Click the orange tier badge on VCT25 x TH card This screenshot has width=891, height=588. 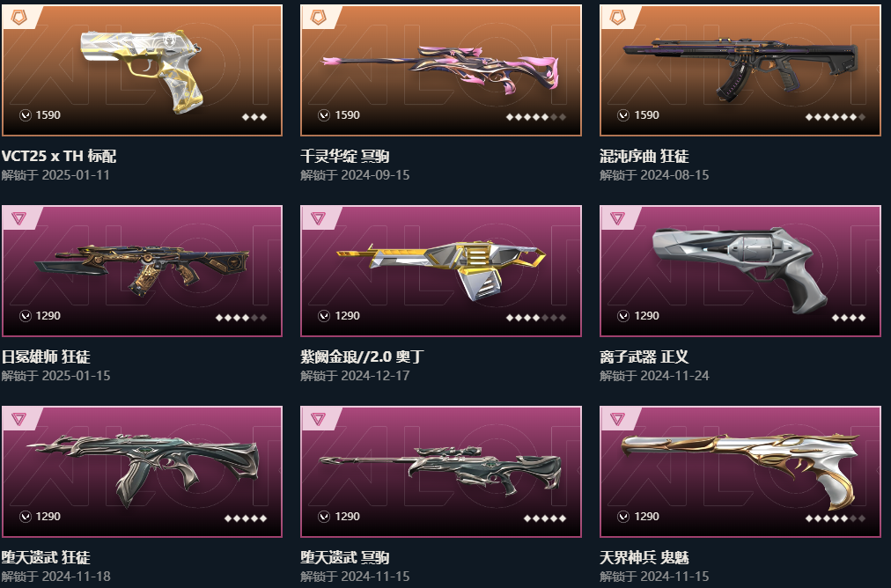[x=18, y=18]
